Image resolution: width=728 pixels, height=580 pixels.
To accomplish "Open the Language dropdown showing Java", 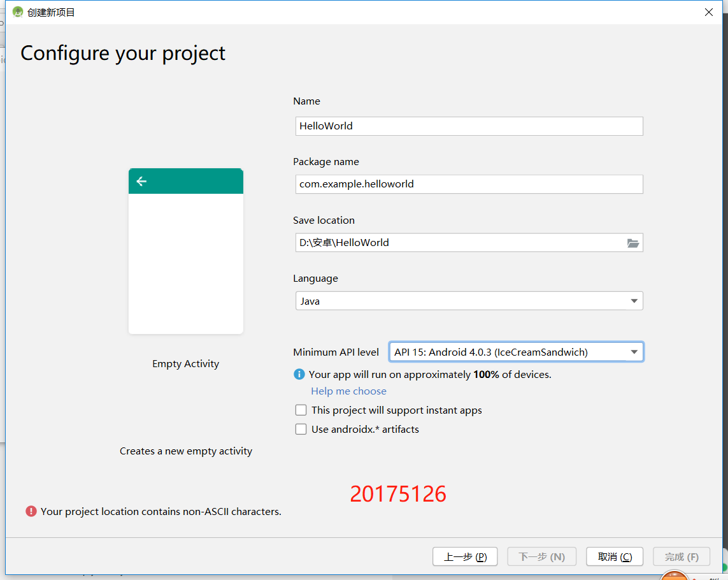I will coord(469,301).
